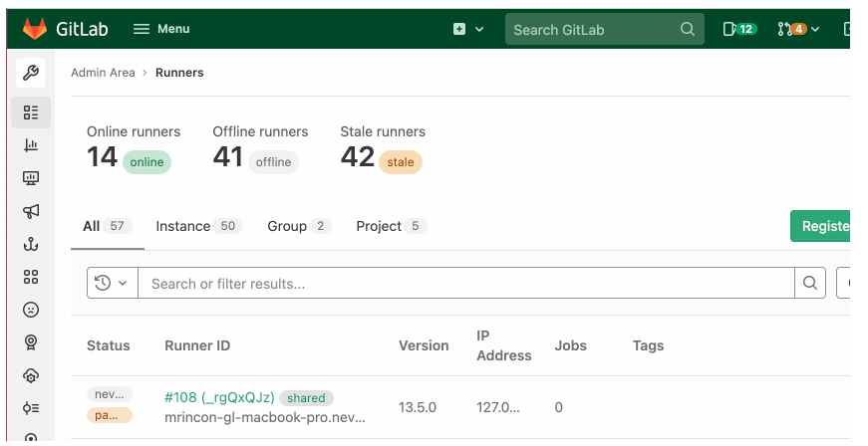
Task: Click the filter search magnifier button
Action: 810,283
